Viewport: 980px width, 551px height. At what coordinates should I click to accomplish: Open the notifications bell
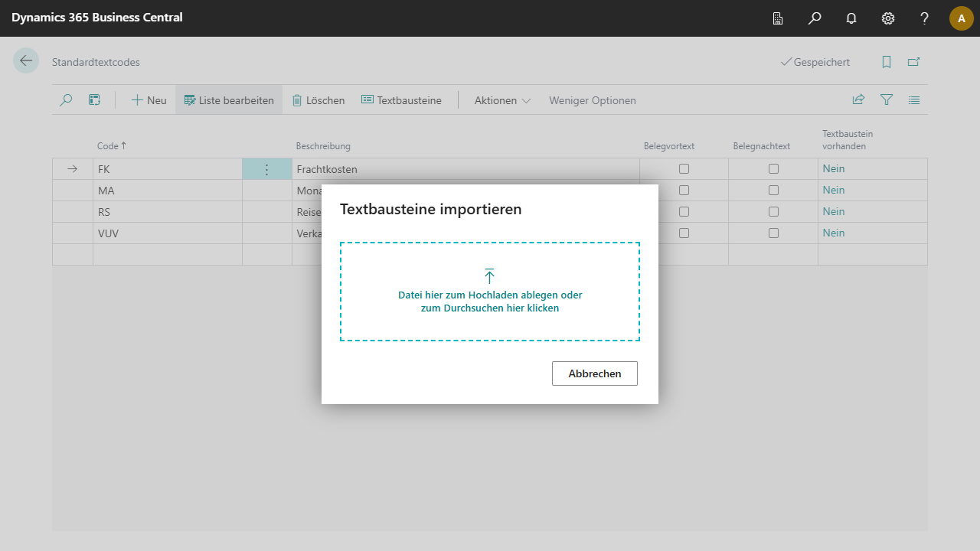click(851, 18)
